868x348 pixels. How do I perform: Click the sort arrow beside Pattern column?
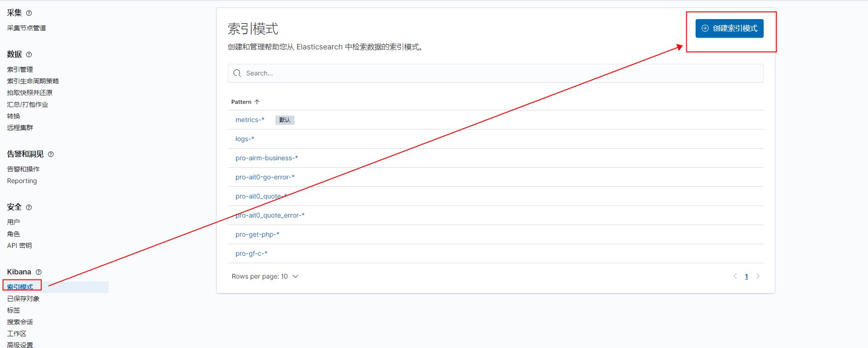coord(257,102)
